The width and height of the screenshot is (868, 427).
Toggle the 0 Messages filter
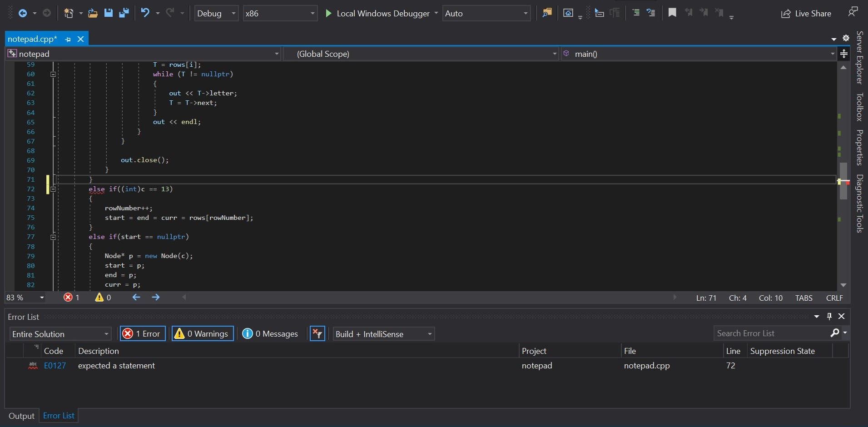pyautogui.click(x=270, y=334)
